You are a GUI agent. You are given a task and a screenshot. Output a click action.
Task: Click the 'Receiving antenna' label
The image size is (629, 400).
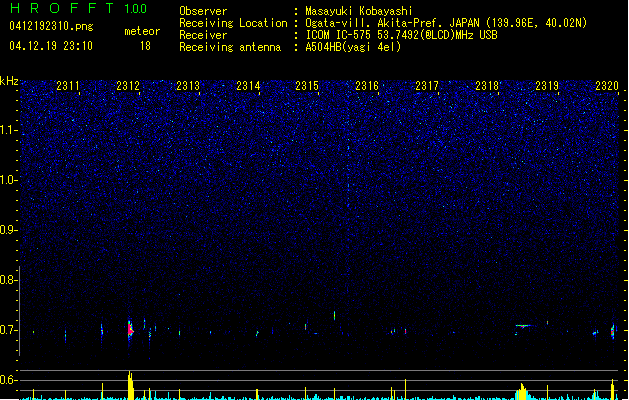click(x=230, y=47)
